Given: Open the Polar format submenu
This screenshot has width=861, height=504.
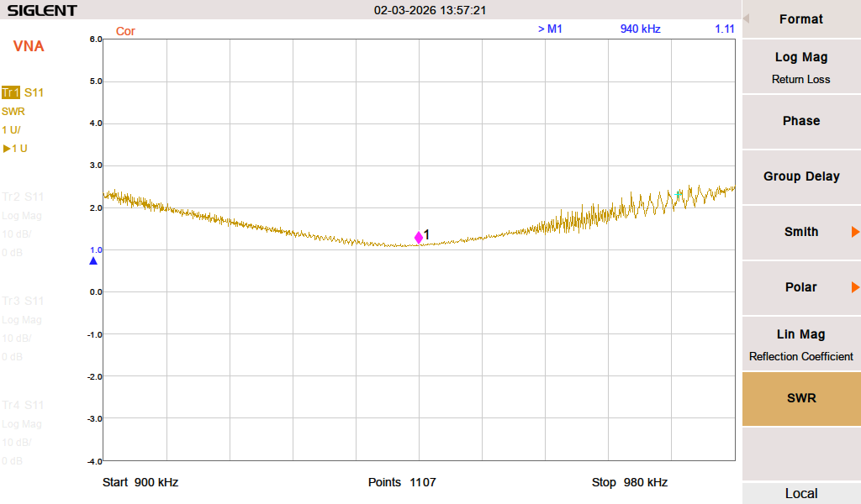Looking at the screenshot, I should click(800, 287).
